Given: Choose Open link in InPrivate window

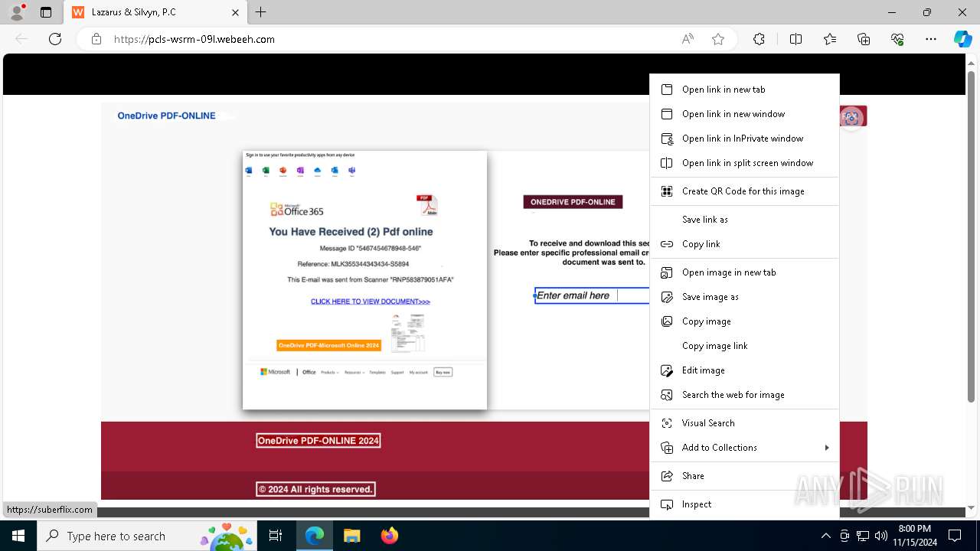Looking at the screenshot, I should point(744,139).
